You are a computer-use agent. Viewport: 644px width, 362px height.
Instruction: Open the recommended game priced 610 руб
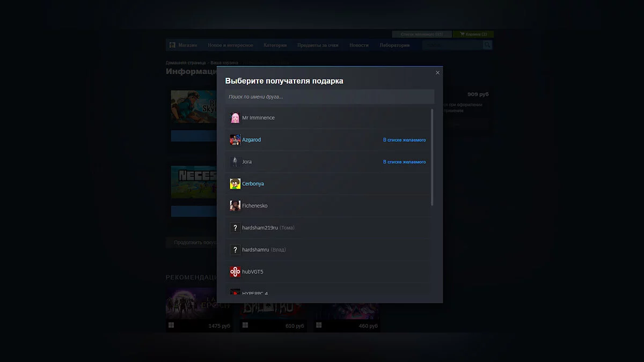(273, 308)
